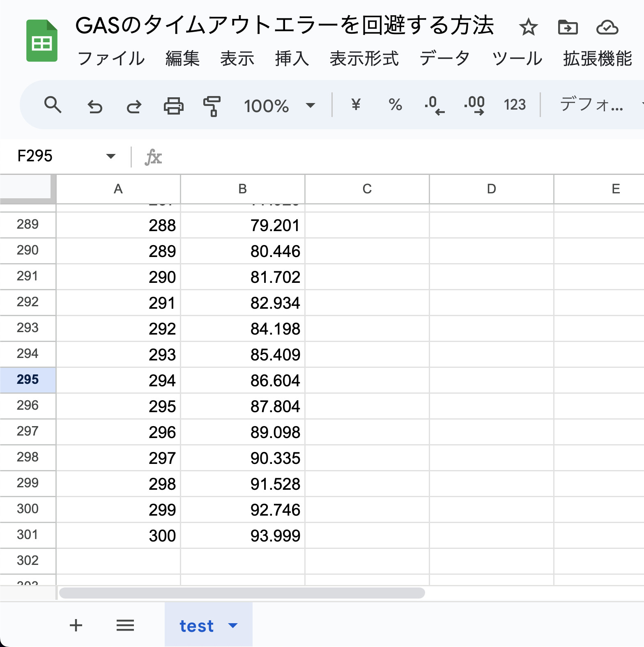Viewport: 644px width, 647px height.
Task: Select row 301 header
Action: [28, 535]
